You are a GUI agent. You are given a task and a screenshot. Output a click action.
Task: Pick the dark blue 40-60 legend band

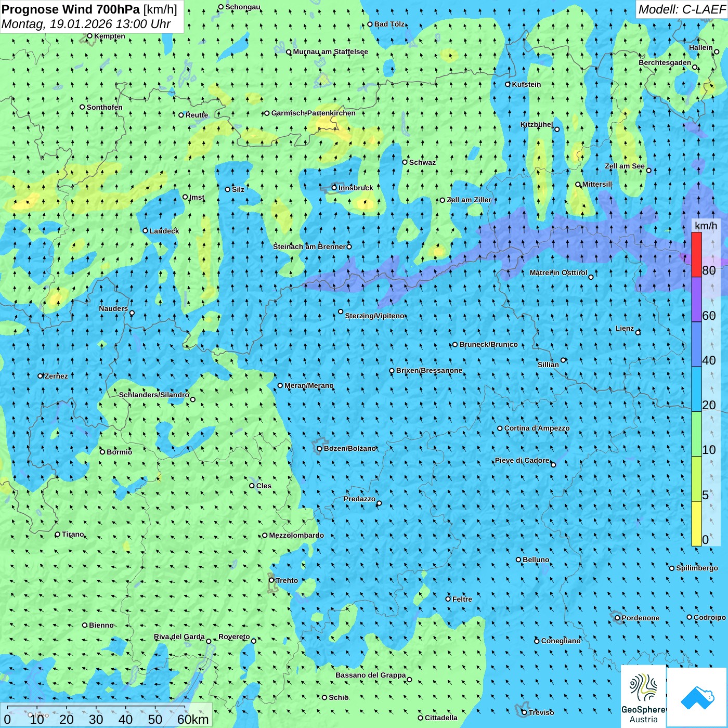[696, 345]
